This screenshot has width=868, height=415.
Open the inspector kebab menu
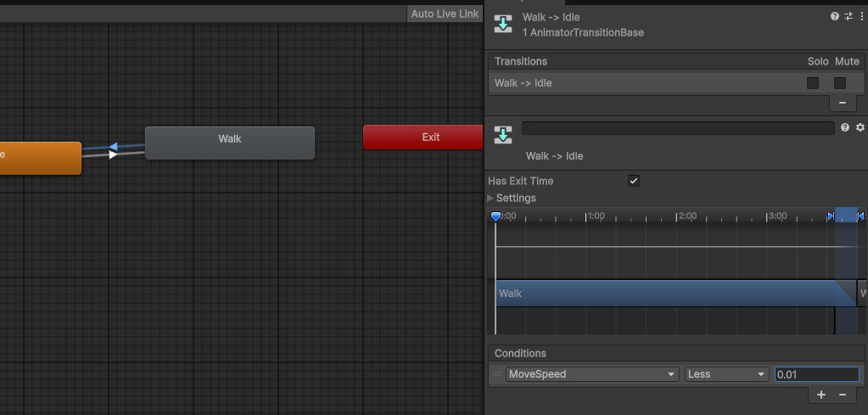(861, 16)
